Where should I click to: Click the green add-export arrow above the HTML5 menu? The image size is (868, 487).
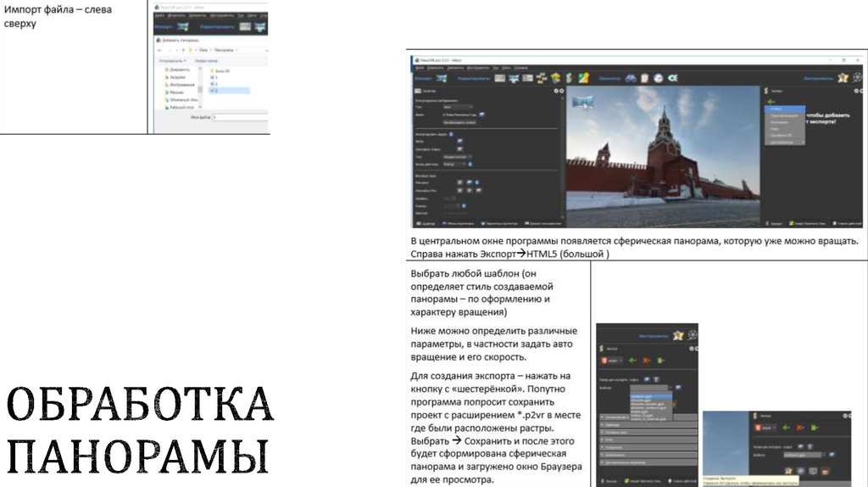coord(771,102)
